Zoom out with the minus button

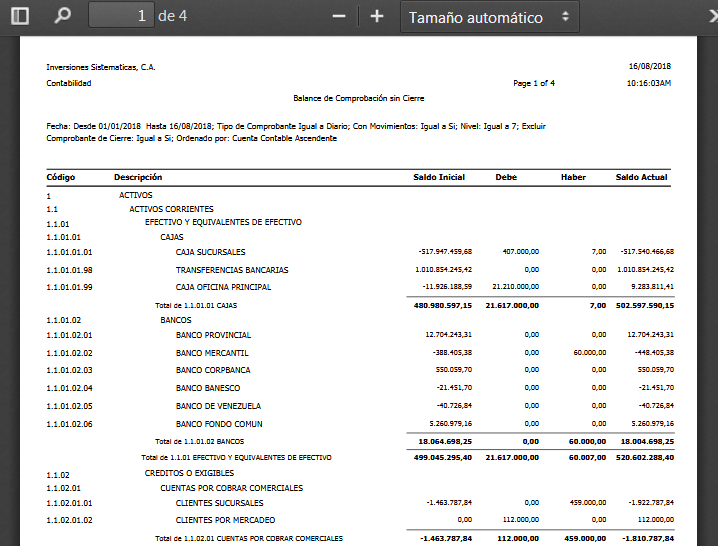point(339,16)
